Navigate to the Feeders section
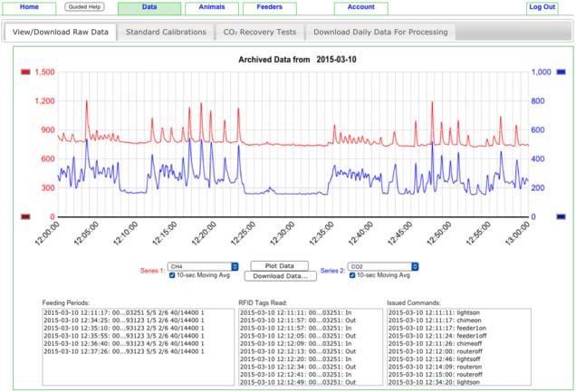 pyautogui.click(x=269, y=7)
